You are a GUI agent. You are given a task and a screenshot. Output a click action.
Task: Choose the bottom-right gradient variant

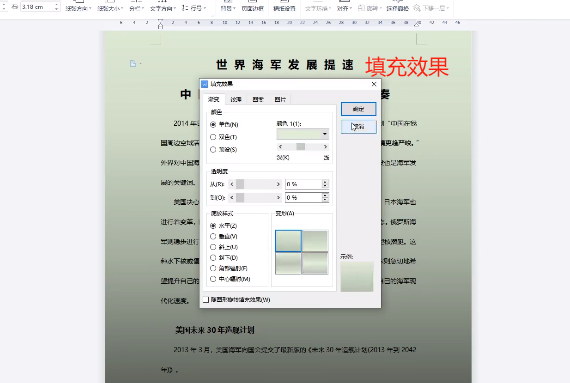click(315, 263)
